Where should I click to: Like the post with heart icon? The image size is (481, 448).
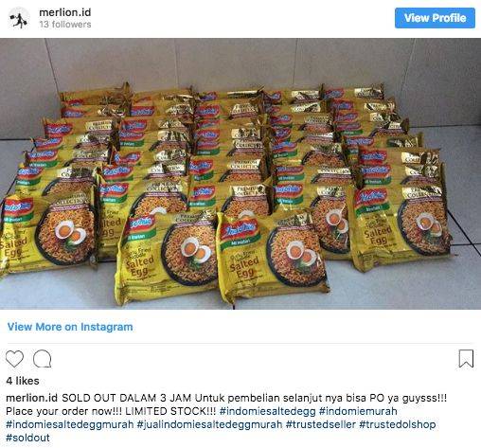tap(14, 359)
